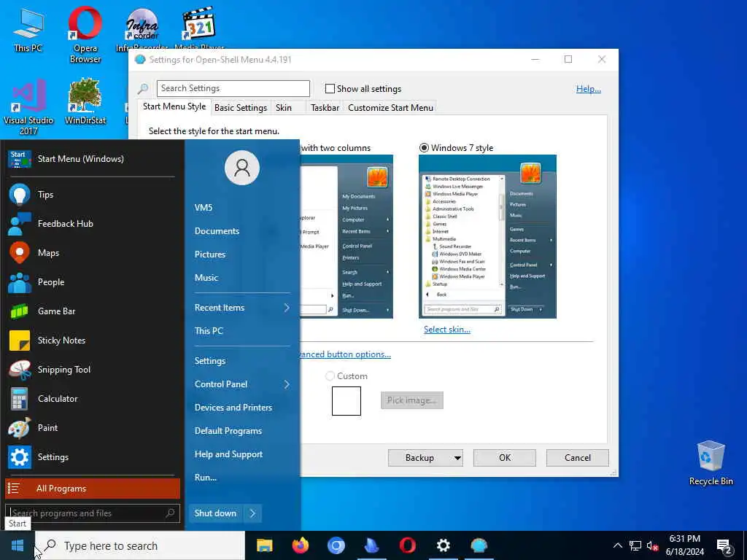Open Visual Studio 2017 desktop shortcut
This screenshot has height=560, width=747.
[x=28, y=106]
